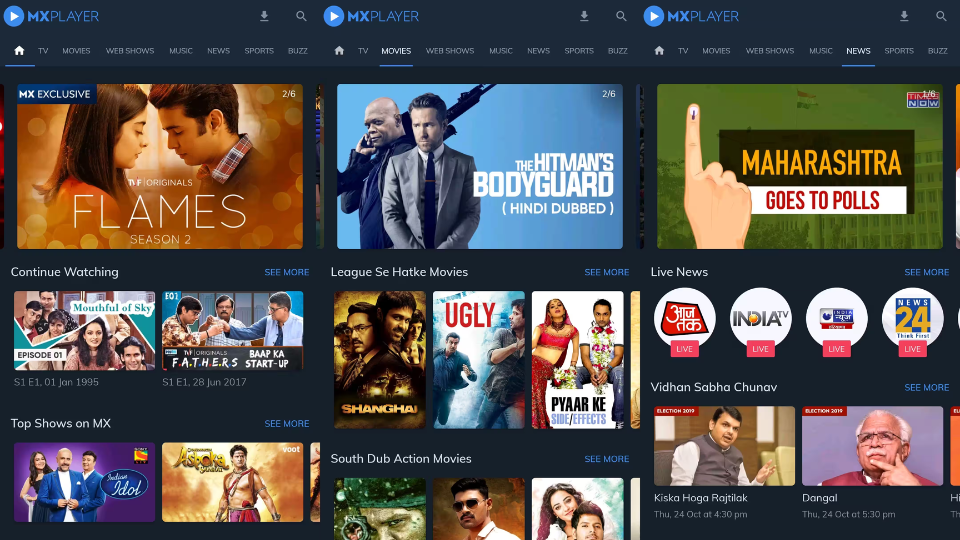Click See More for League Se Hatke Movies
Image resolution: width=960 pixels, height=540 pixels.
607,272
